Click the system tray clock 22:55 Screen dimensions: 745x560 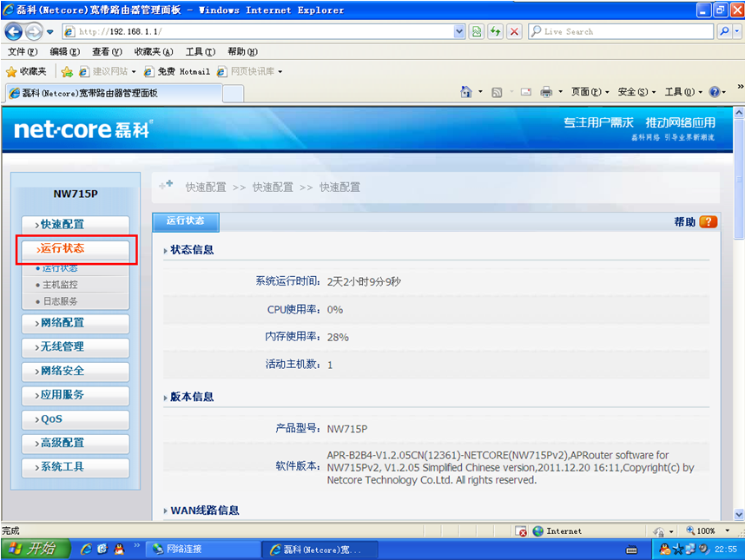pyautogui.click(x=726, y=549)
